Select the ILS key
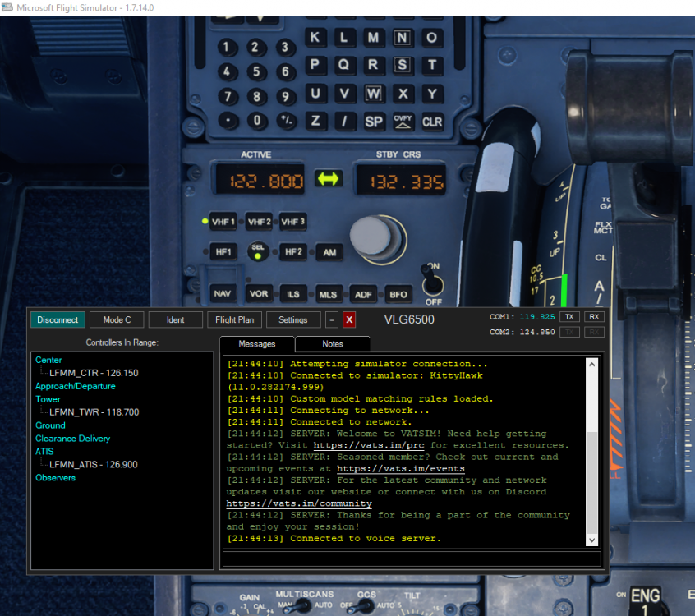The height and width of the screenshot is (616, 695). pyautogui.click(x=293, y=293)
